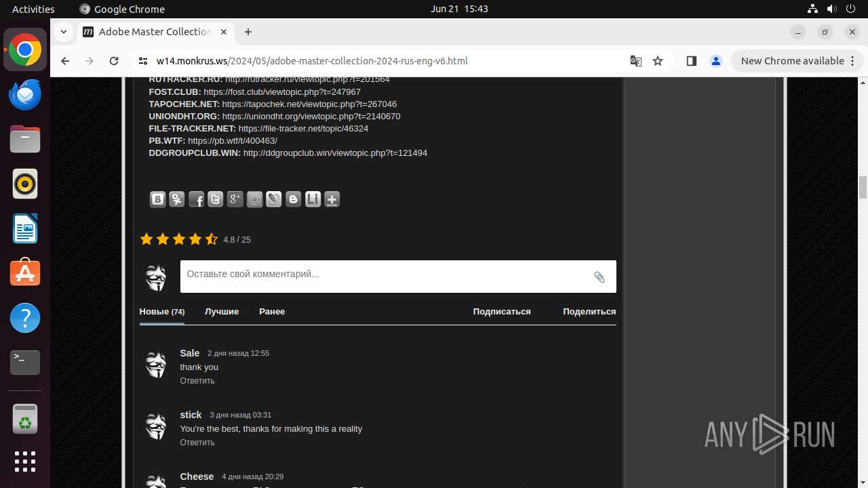This screenshot has height=488, width=868.
Task: Tweet this page with the Twitter icon
Action: pyautogui.click(x=216, y=199)
